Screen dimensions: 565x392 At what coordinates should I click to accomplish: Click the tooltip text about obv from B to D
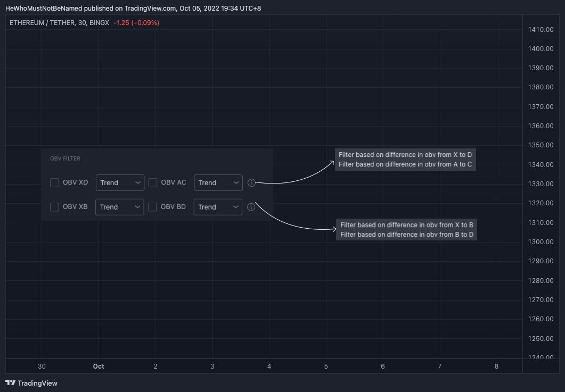click(x=407, y=235)
